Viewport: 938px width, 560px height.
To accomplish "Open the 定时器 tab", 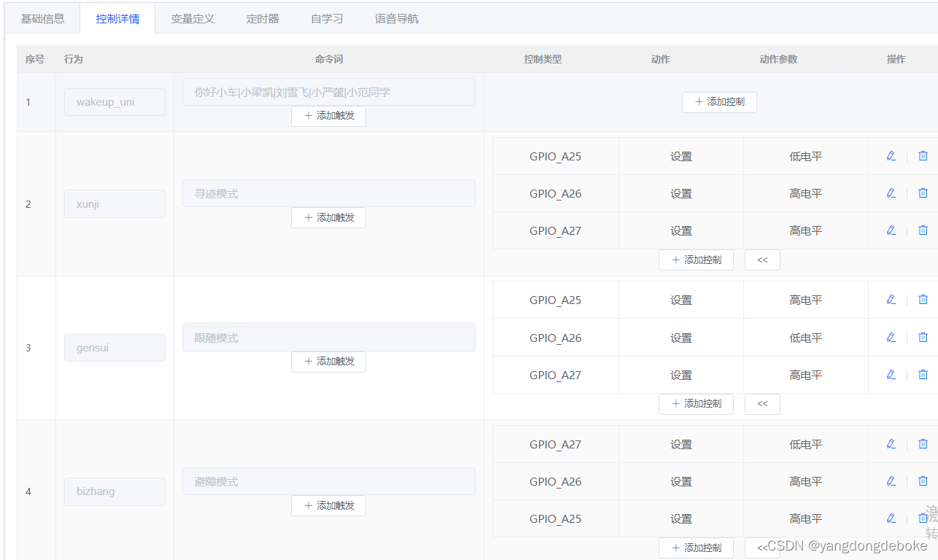I will coord(263,19).
